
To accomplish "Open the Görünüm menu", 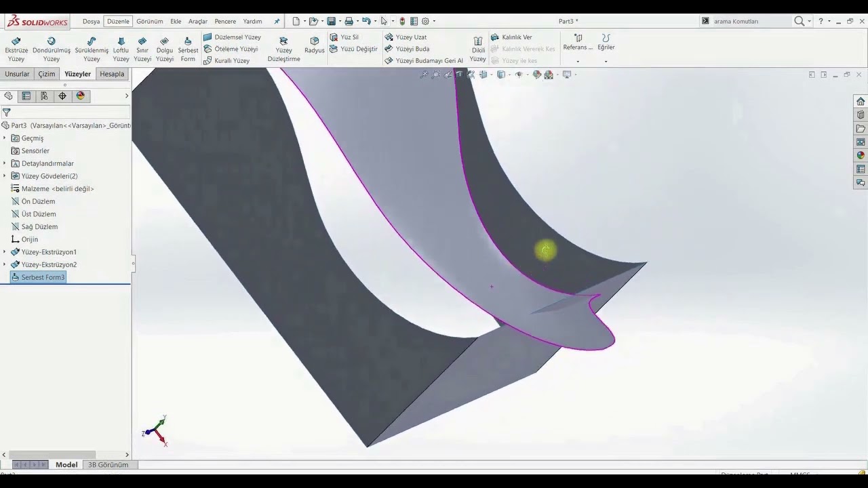I will (x=149, y=21).
